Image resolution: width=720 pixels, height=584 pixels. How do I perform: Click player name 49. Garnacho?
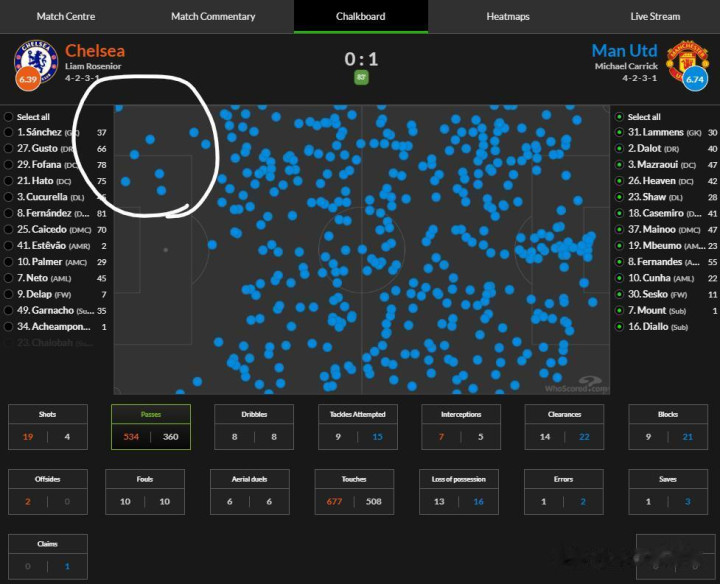(x=45, y=310)
